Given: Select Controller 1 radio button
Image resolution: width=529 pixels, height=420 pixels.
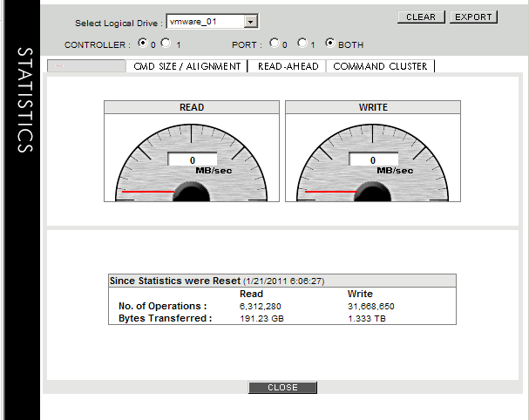Looking at the screenshot, I should (166, 44).
